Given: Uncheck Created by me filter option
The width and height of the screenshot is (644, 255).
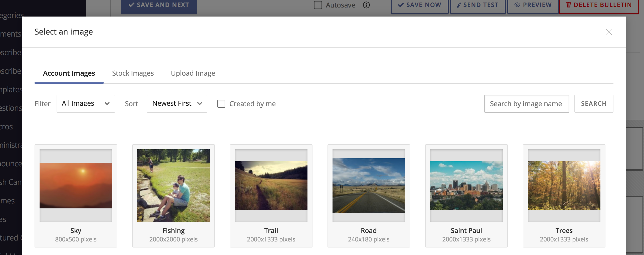Looking at the screenshot, I should pos(221,103).
